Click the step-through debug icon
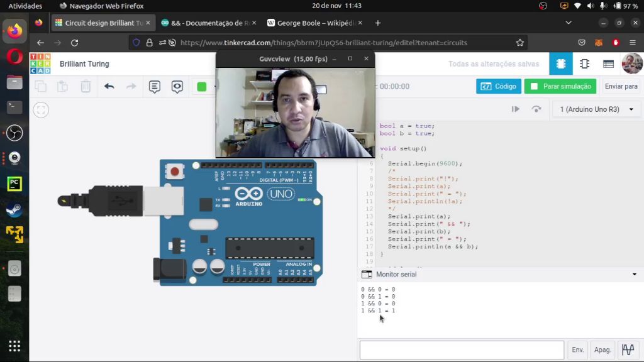 [x=516, y=109]
